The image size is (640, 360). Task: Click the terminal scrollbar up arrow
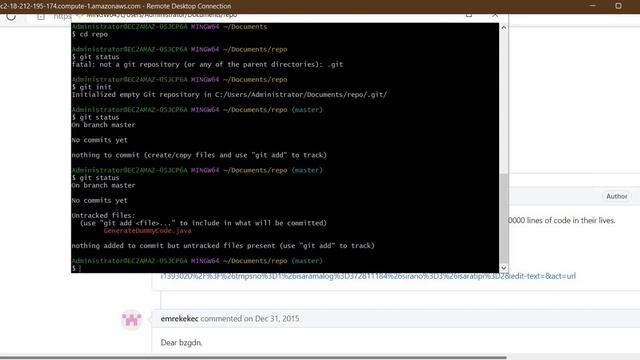tap(504, 28)
